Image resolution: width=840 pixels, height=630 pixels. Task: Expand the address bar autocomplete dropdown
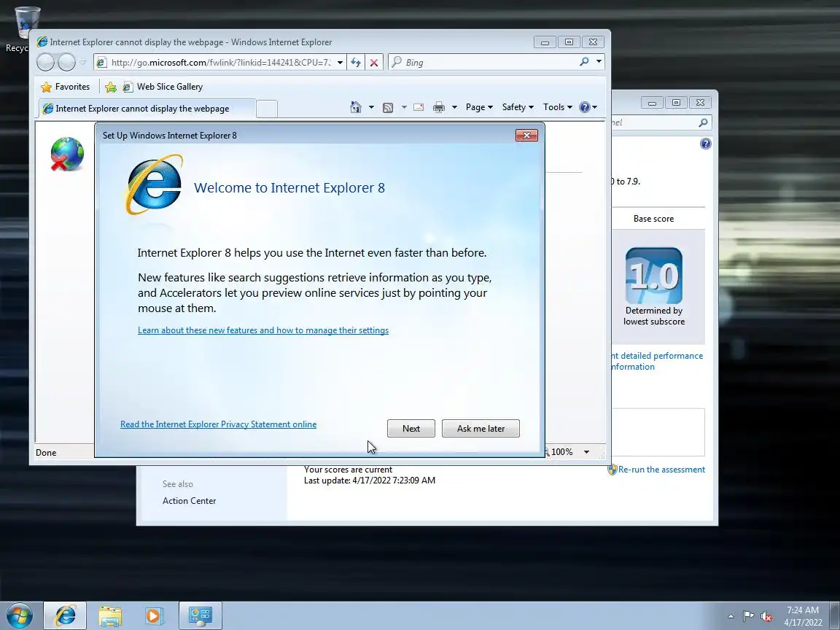(340, 63)
